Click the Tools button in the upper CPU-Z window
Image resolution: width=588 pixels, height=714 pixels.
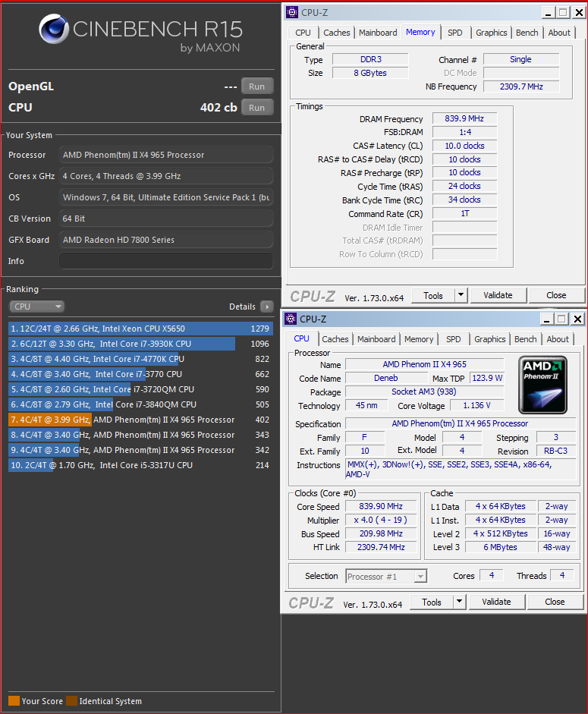[433, 295]
